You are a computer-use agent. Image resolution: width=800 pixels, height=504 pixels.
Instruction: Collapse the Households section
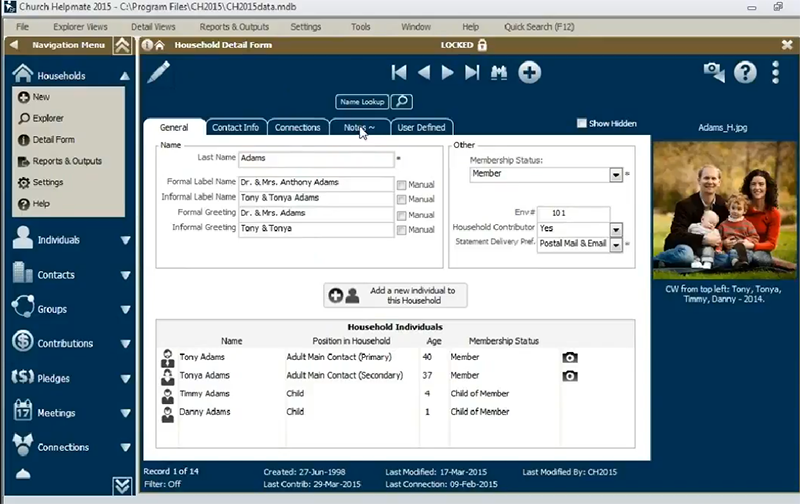[x=124, y=76]
